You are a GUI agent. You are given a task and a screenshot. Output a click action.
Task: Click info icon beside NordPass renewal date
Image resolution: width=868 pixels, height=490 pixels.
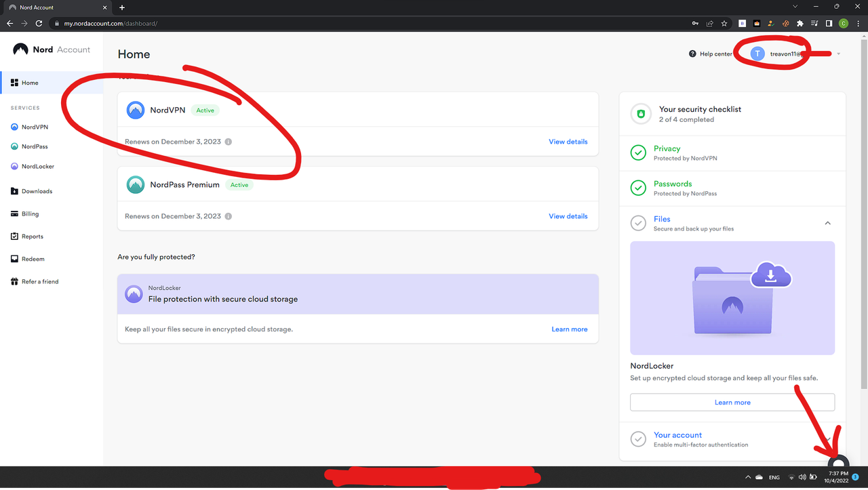228,216
